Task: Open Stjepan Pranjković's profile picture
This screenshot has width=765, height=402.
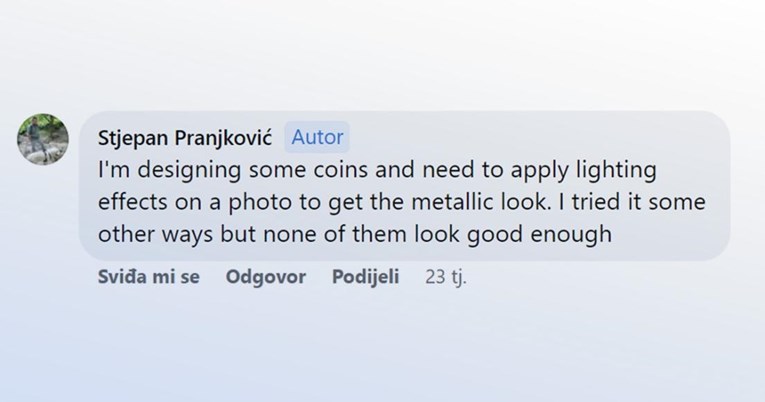Action: pyautogui.click(x=44, y=139)
